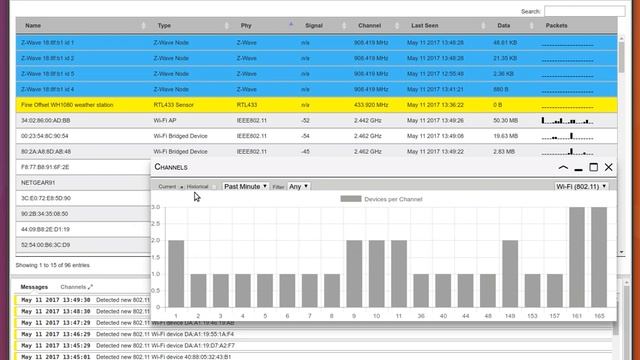The width and height of the screenshot is (640, 360).
Task: Select device 00:23:54:8C:90:54
Action: coord(316,136)
